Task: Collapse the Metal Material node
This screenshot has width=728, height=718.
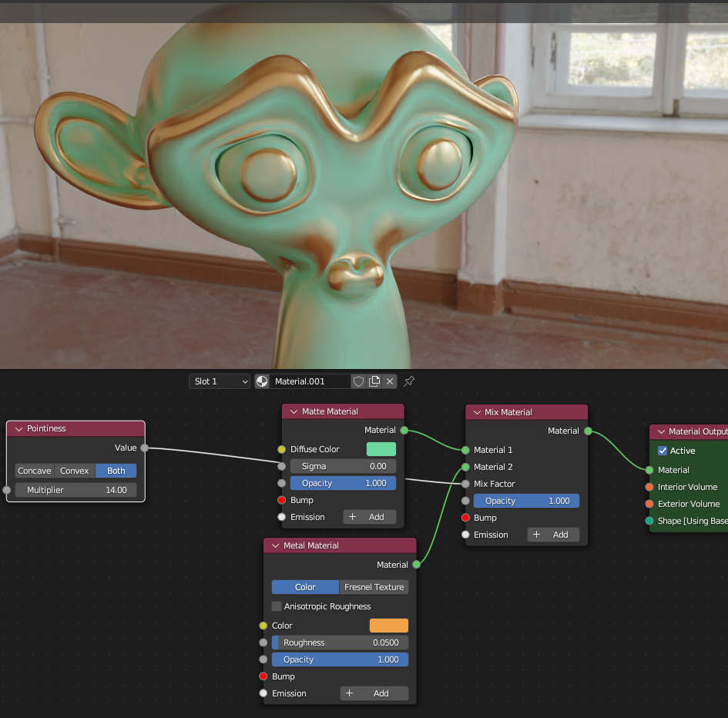Action: [274, 545]
